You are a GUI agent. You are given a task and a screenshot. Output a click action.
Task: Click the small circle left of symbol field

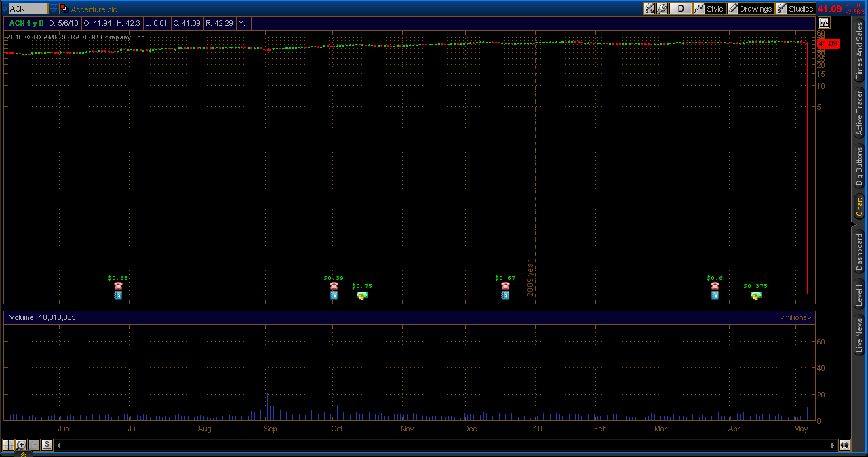pos(4,9)
